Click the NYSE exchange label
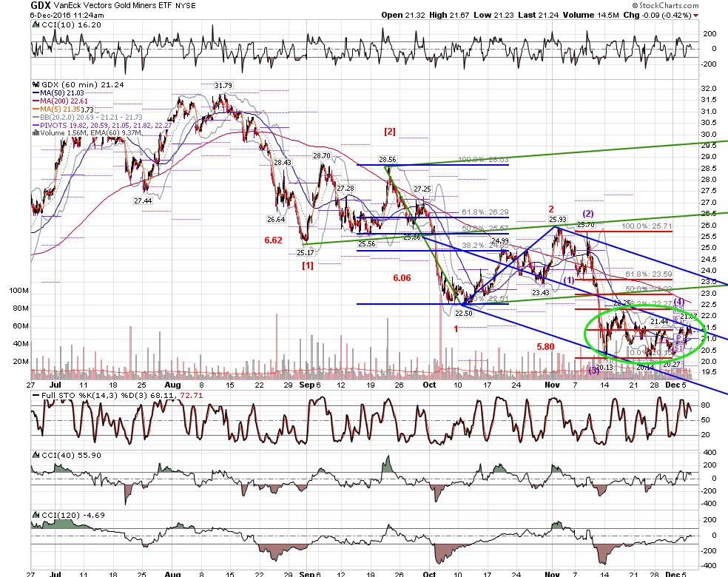The height and width of the screenshot is (577, 728). point(186,6)
